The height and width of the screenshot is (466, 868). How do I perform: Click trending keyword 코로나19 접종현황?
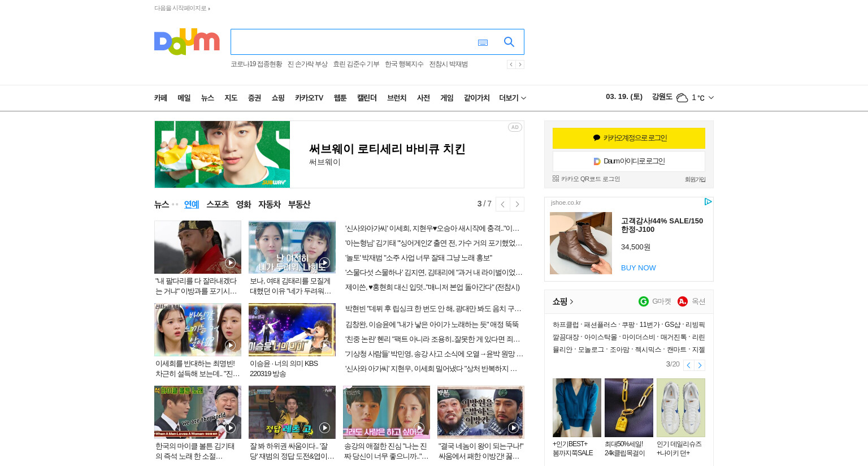point(256,64)
